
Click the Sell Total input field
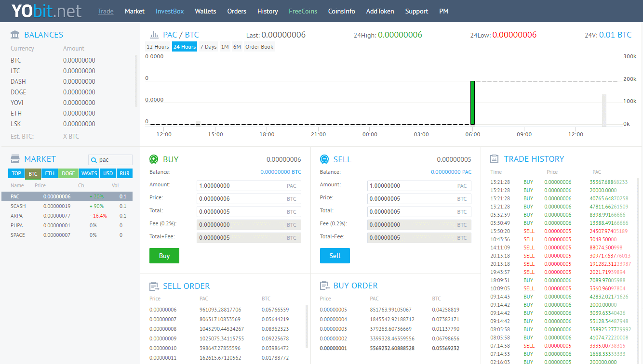tap(419, 212)
